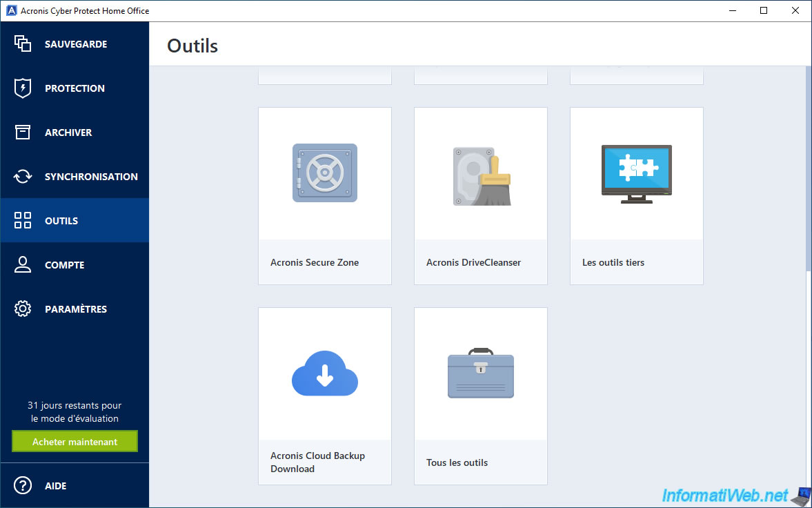
Task: Click the 31 jours restants evaluation text
Action: (x=75, y=411)
